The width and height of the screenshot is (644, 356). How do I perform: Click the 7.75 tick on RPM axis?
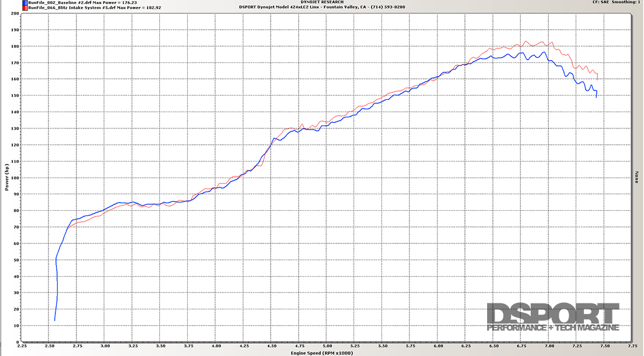point(632,346)
